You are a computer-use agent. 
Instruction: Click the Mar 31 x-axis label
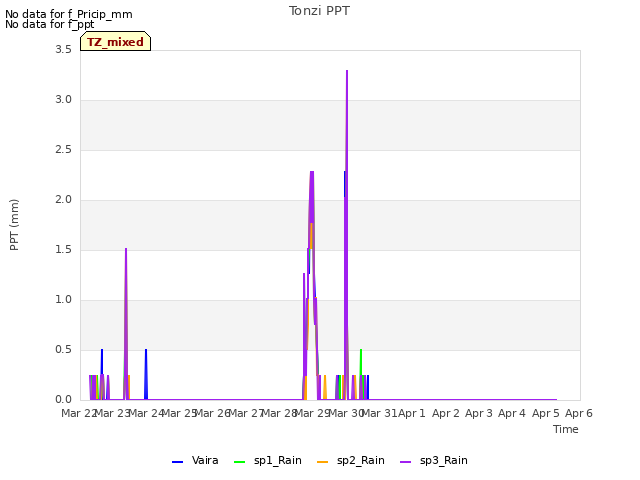click(x=380, y=413)
